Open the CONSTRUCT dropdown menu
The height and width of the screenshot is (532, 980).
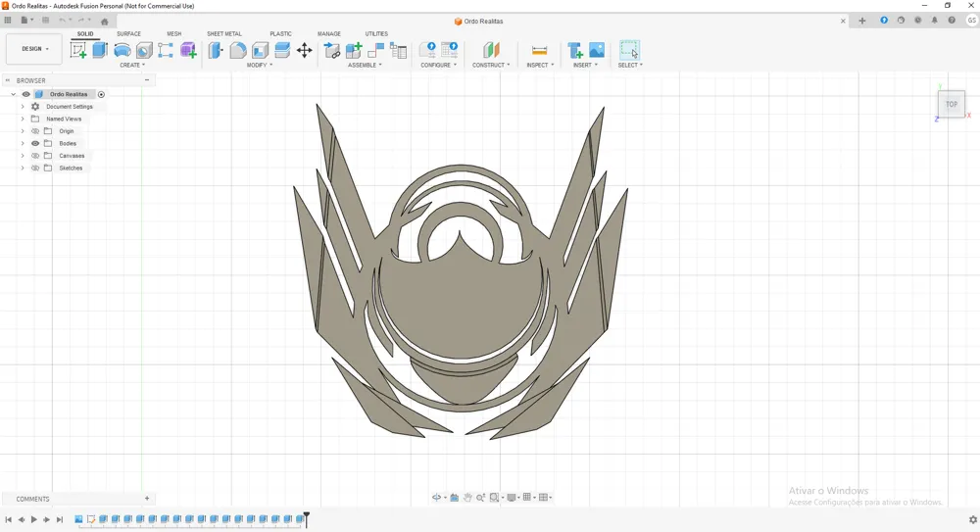[491, 65]
